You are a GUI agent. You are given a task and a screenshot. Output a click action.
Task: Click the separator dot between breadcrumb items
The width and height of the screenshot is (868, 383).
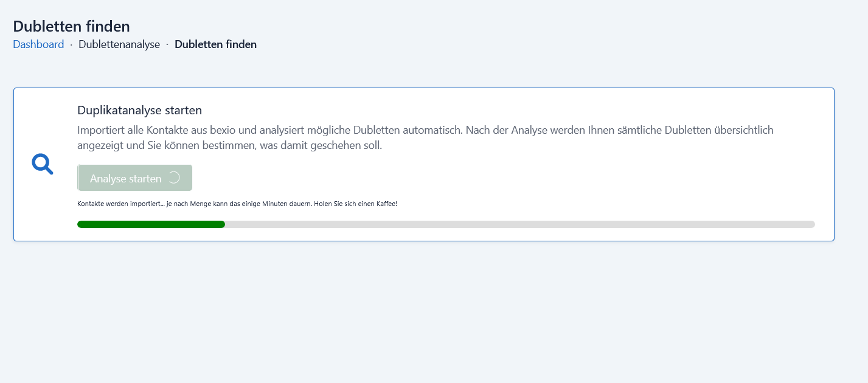(x=71, y=44)
